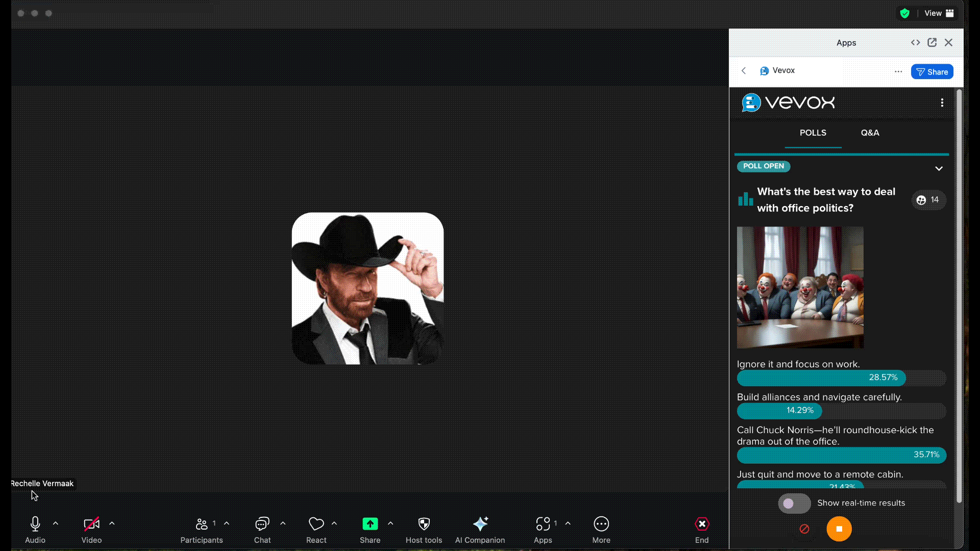Click "Just quit and move to a remote cabin."

[820, 474]
